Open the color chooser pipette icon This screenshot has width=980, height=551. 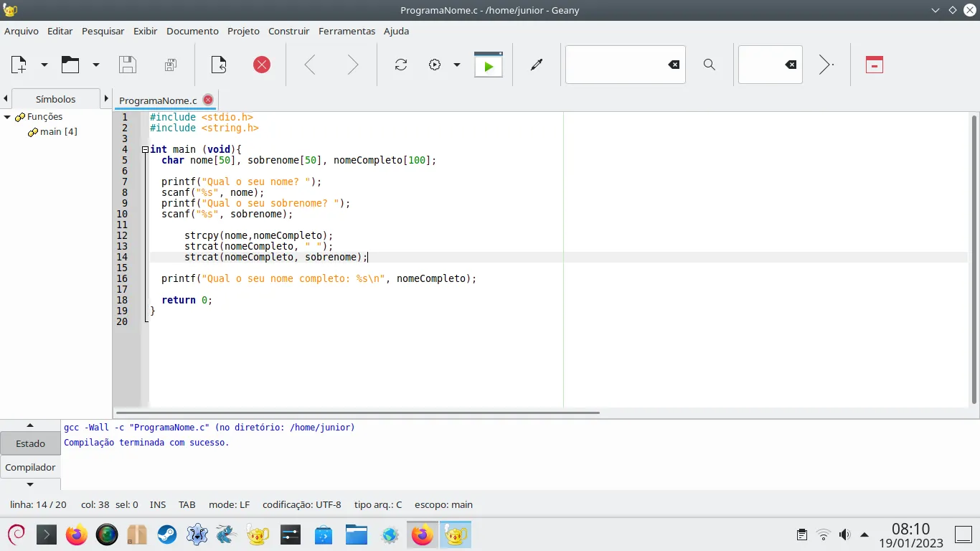point(536,65)
